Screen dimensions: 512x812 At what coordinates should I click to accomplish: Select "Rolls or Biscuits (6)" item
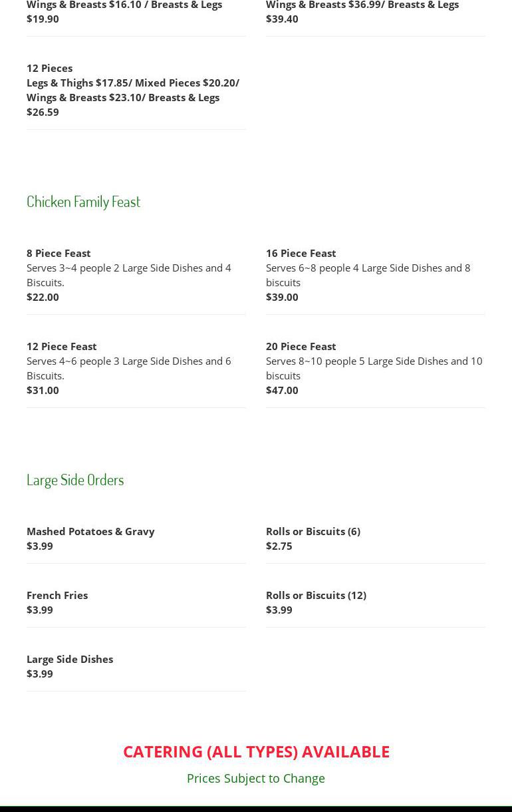(313, 531)
